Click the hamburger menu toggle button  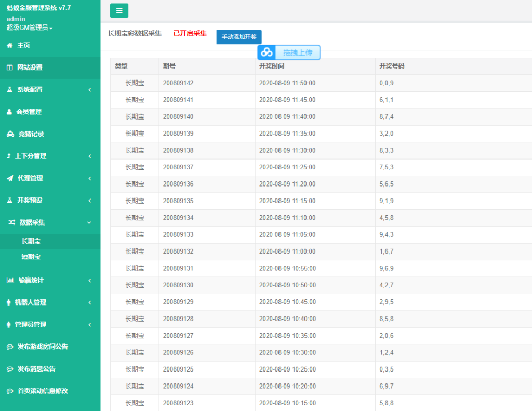point(119,10)
